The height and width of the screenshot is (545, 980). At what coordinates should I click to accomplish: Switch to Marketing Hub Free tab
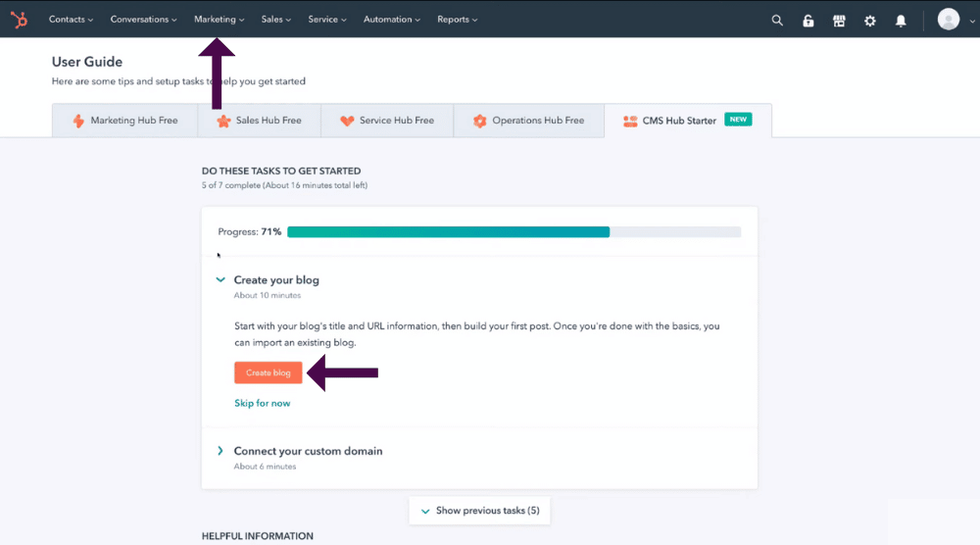(x=125, y=121)
